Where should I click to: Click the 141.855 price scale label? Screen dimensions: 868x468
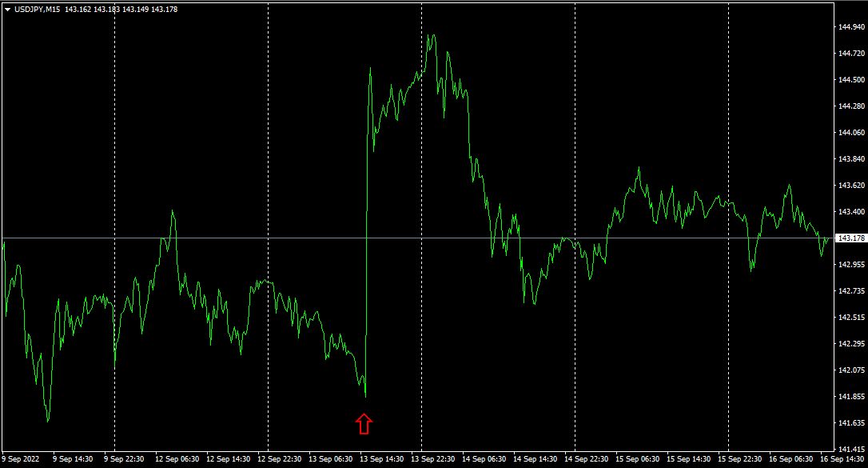click(x=851, y=397)
